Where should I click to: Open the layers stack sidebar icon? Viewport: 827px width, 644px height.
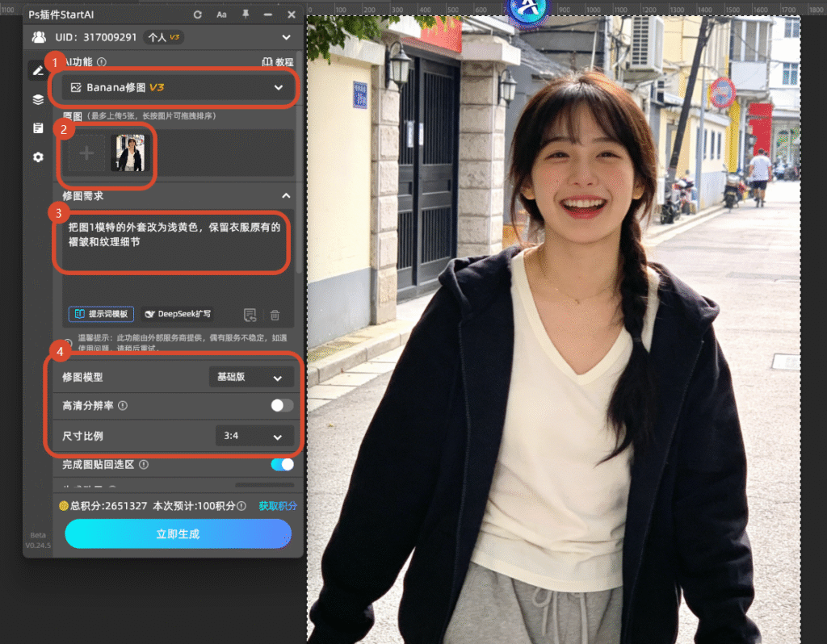pyautogui.click(x=38, y=99)
